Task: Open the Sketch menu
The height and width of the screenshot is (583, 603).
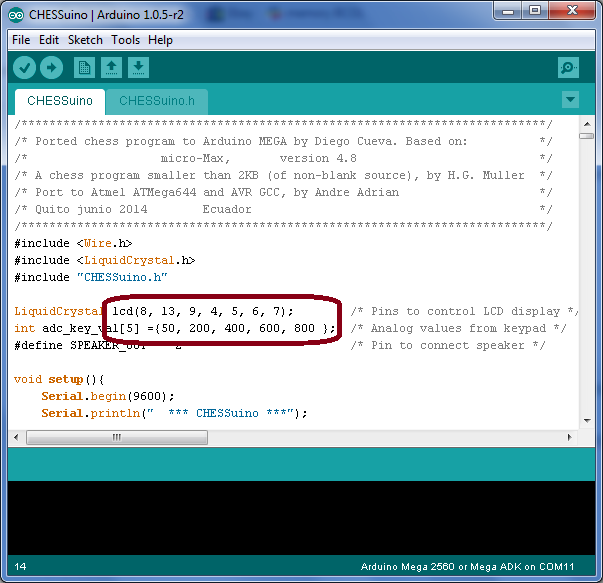Action: pyautogui.click(x=85, y=40)
